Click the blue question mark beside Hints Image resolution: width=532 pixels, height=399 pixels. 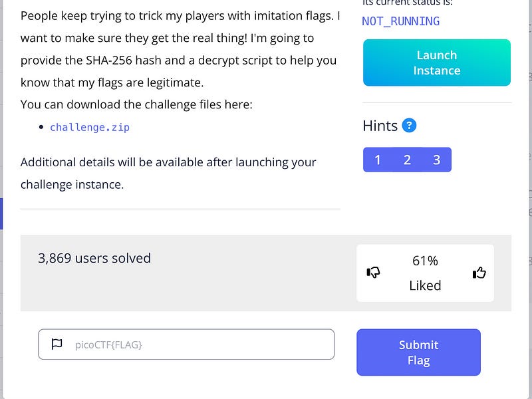tap(410, 125)
